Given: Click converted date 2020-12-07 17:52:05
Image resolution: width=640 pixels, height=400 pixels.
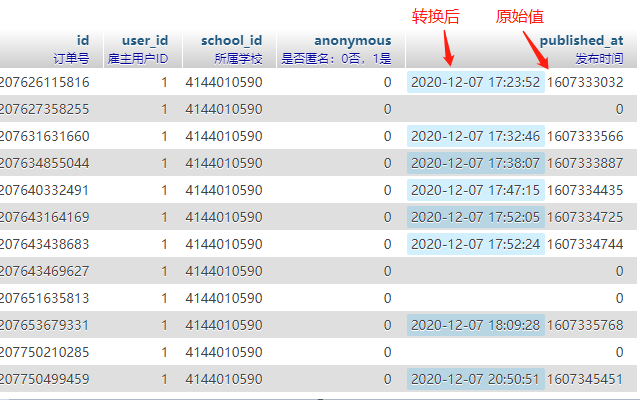Looking at the screenshot, I should [x=476, y=217].
